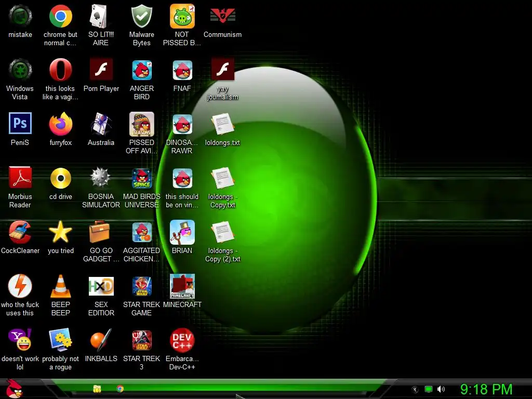
Task: Open the yellow star 'you tried' icon
Action: click(60, 232)
